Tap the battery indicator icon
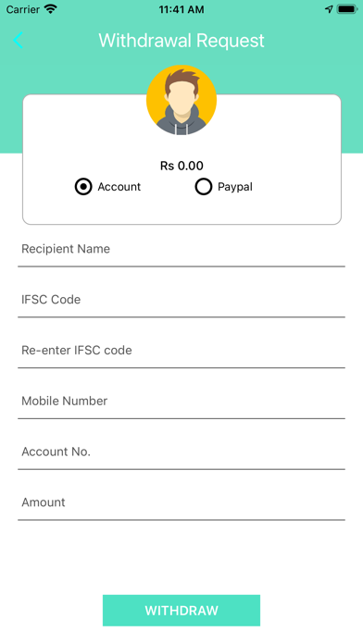The width and height of the screenshot is (363, 644). pos(347,9)
